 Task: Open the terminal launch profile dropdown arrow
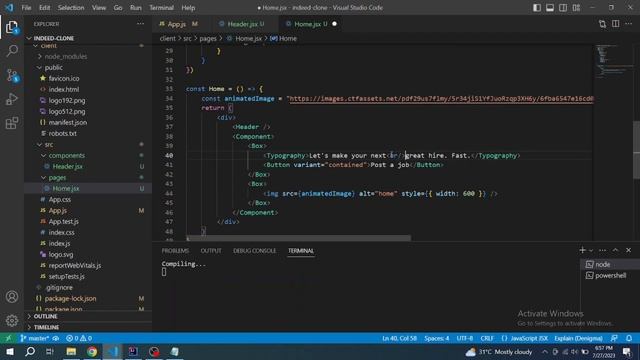(591, 250)
